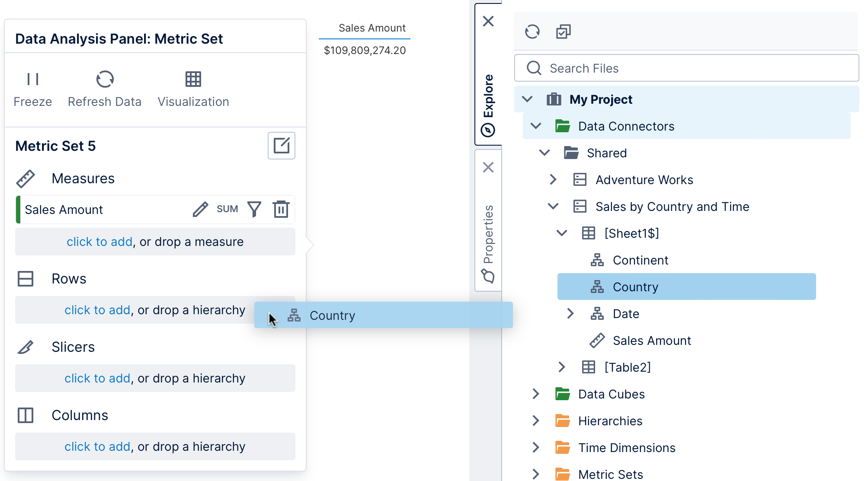Click the checked-out files icon in file panel
The width and height of the screenshot is (868, 481).
pos(563,32)
